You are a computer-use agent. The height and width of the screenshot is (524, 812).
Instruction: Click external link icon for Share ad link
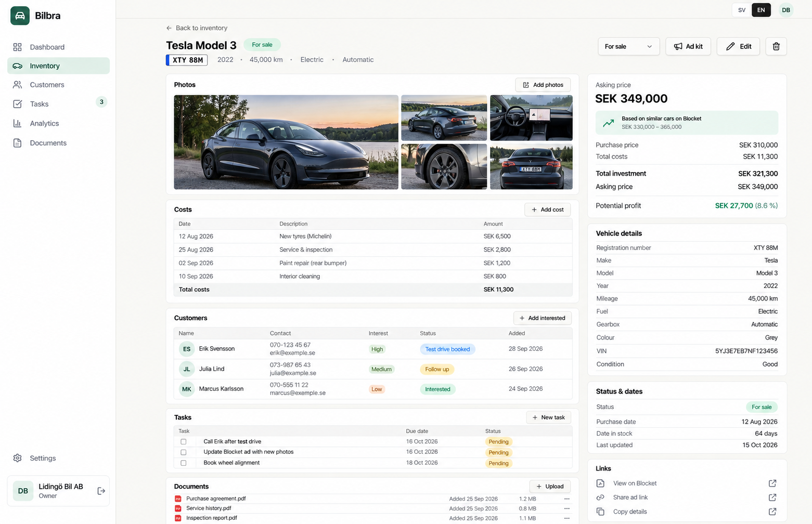[772, 497]
